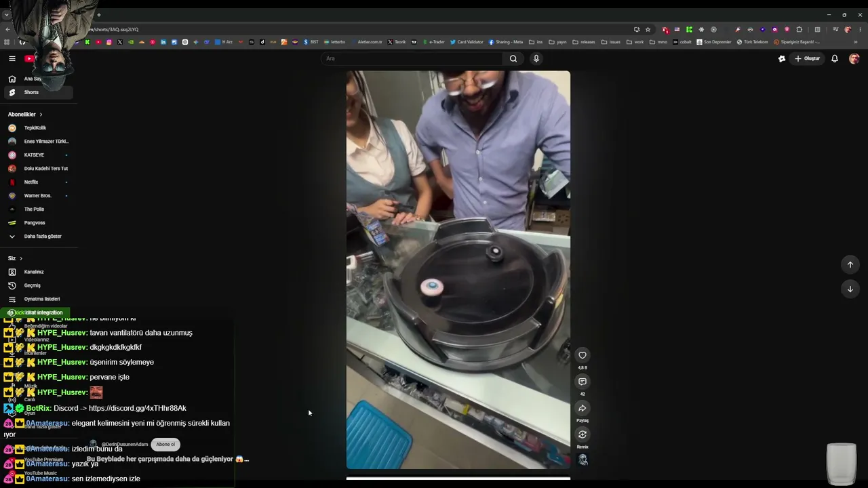Remix this Short
The width and height of the screenshot is (868, 488).
[583, 434]
